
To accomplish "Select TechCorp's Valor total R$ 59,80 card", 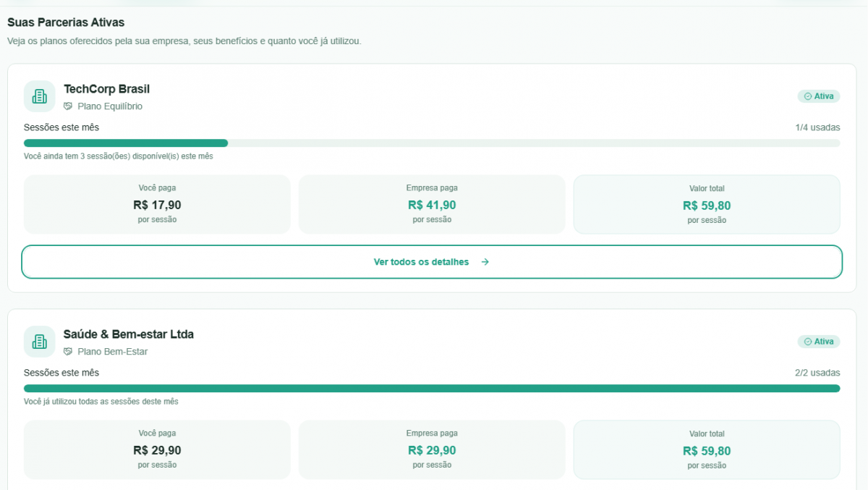I will 707,205.
